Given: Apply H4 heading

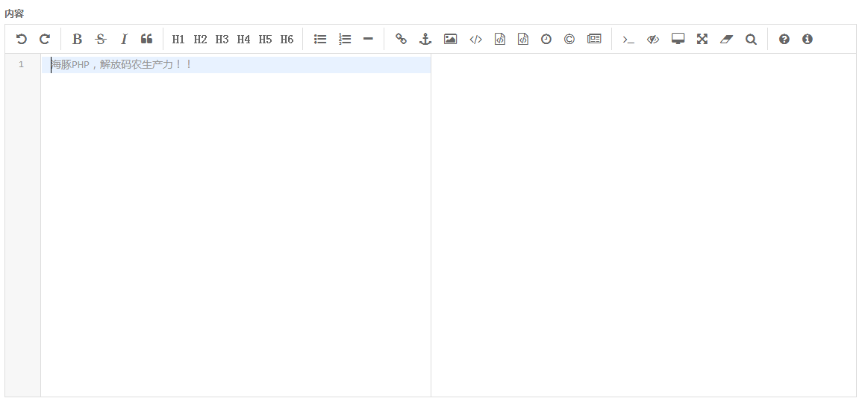Looking at the screenshot, I should 243,39.
